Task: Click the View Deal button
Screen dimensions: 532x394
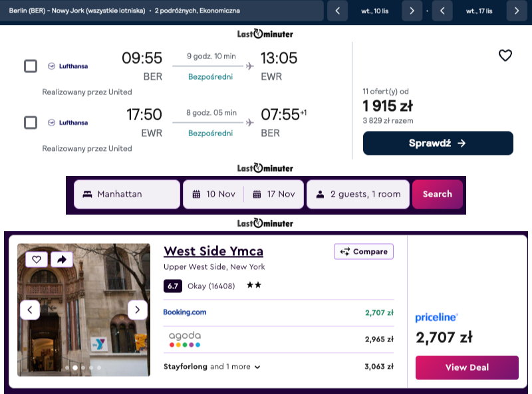Action: [x=467, y=367]
